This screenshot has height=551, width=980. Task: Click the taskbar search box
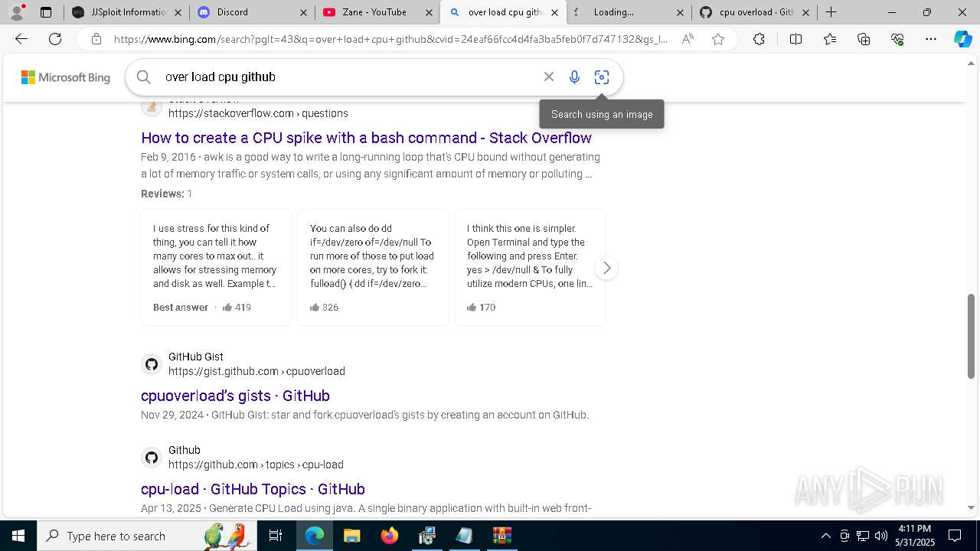(147, 536)
